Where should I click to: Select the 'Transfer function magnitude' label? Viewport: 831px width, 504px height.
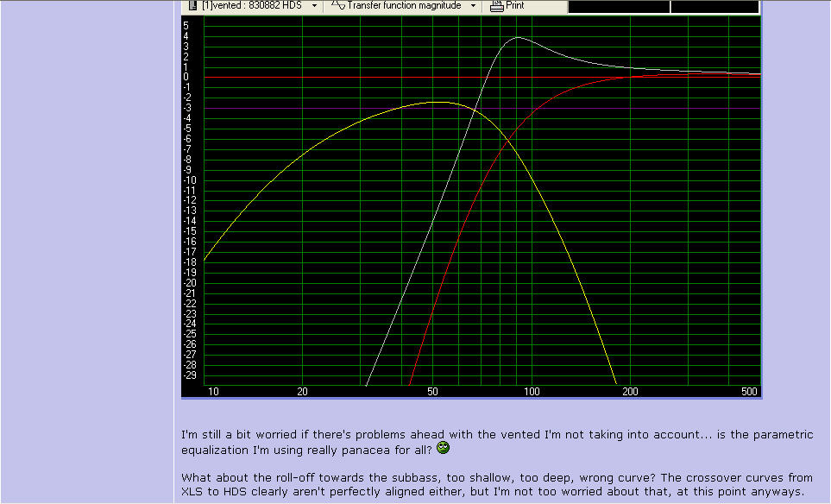coord(405,5)
